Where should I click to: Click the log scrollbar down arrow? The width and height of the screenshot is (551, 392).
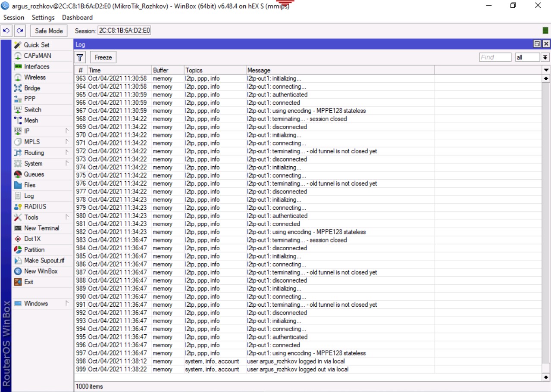point(546,377)
